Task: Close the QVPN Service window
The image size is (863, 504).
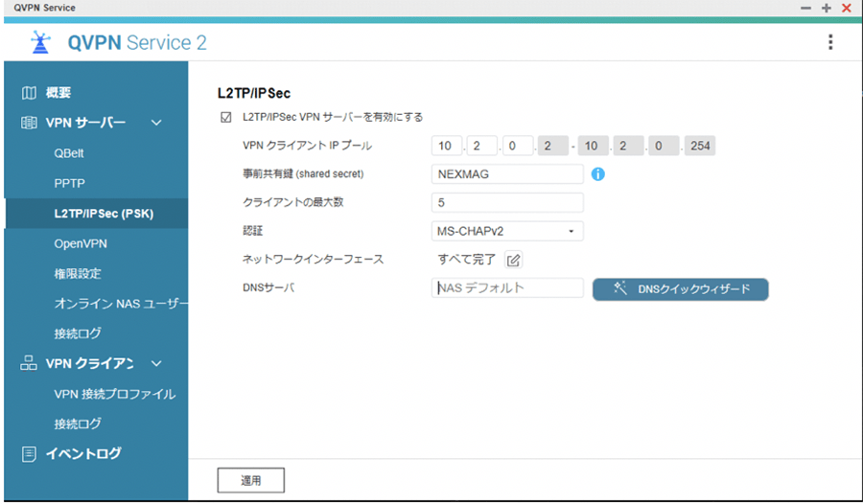Action: pyautogui.click(x=847, y=8)
